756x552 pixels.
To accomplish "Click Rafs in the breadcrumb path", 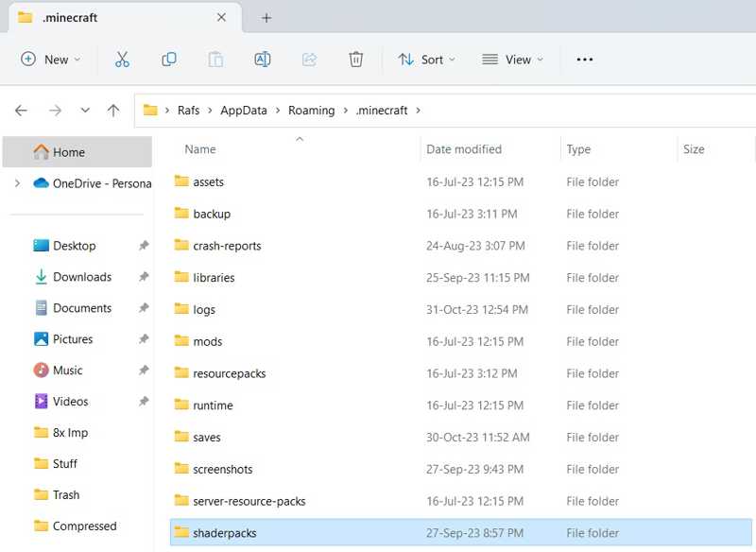I will 188,111.
